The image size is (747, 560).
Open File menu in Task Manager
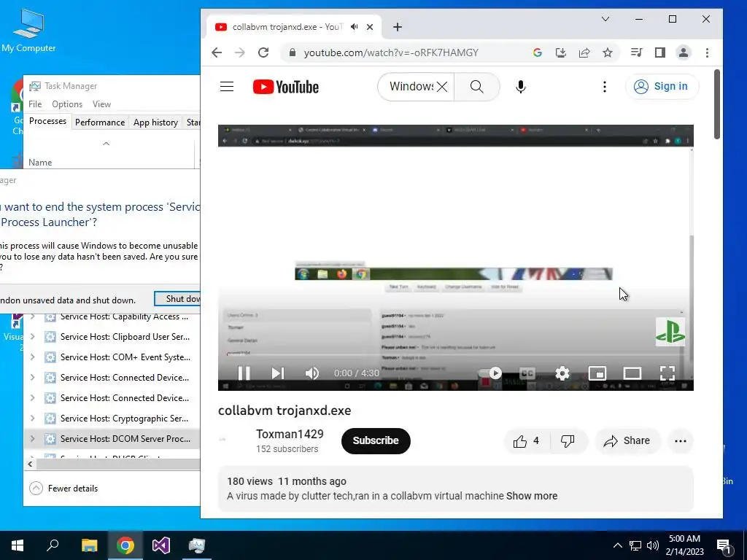click(x=35, y=104)
